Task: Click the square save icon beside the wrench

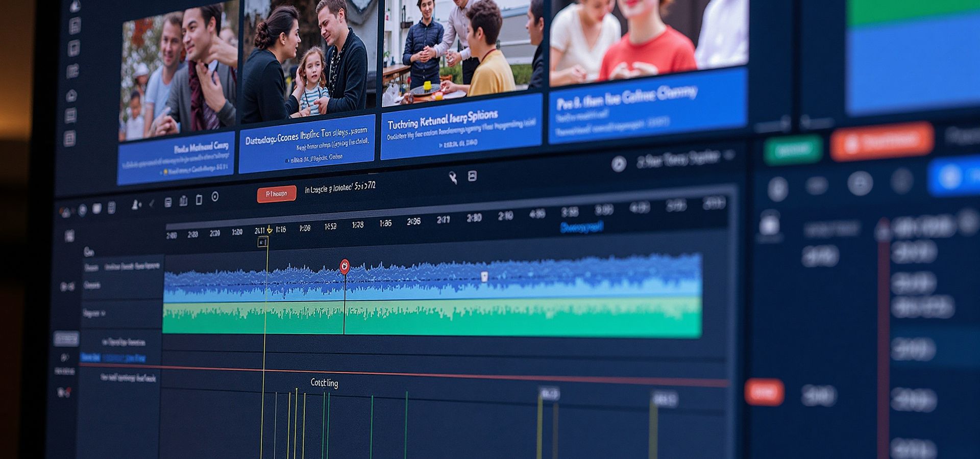Action: pos(473,176)
